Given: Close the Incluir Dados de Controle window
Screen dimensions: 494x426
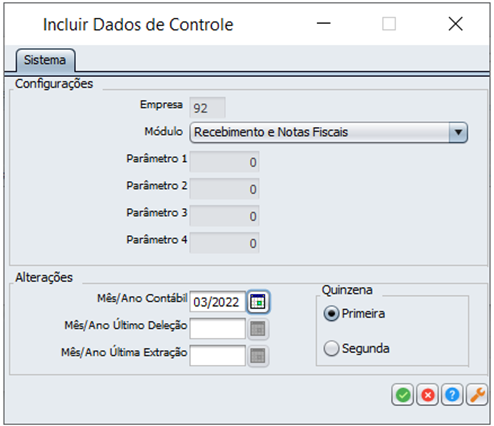Looking at the screenshot, I should point(455,24).
